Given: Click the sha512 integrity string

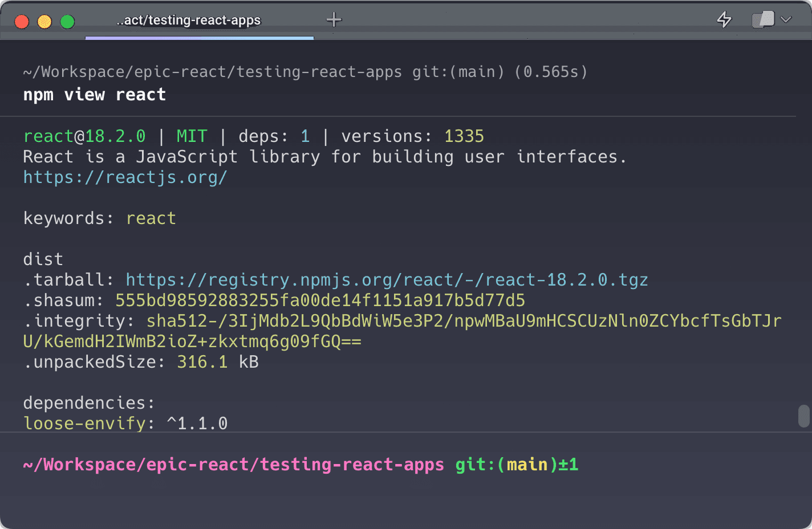Looking at the screenshot, I should [463, 321].
